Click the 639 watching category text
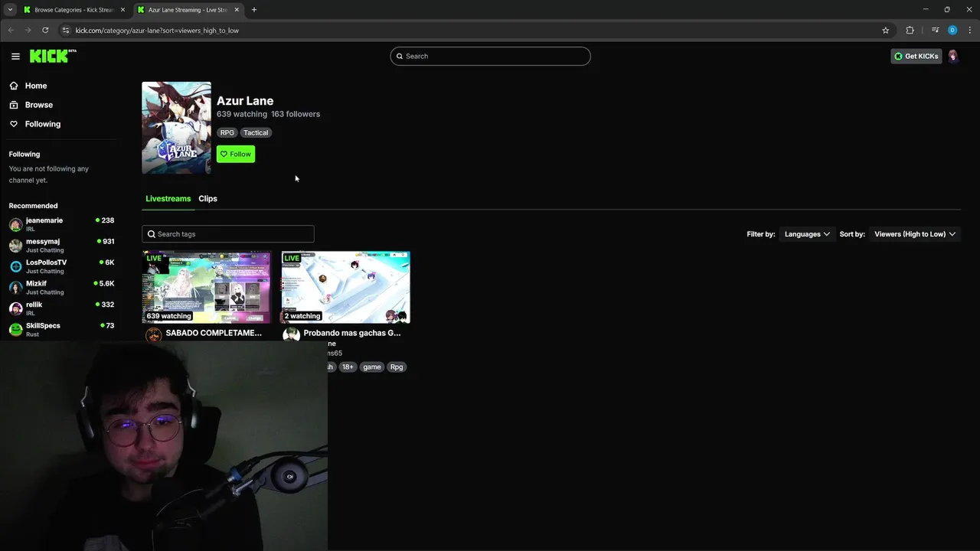Viewport: 980px width, 551px height. click(242, 114)
